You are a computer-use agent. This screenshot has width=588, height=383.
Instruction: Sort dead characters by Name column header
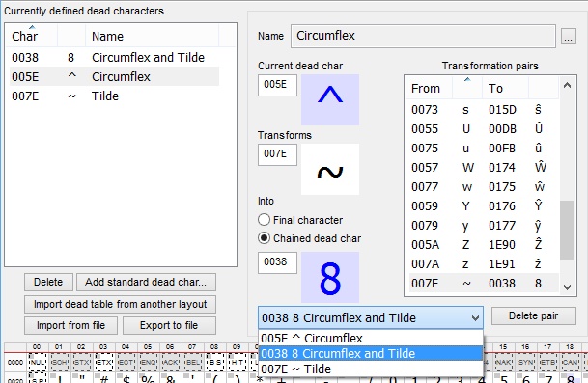[x=152, y=36]
